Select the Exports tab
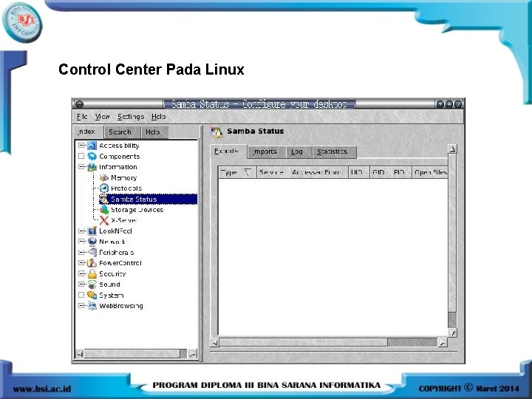The image size is (532, 399). [227, 151]
